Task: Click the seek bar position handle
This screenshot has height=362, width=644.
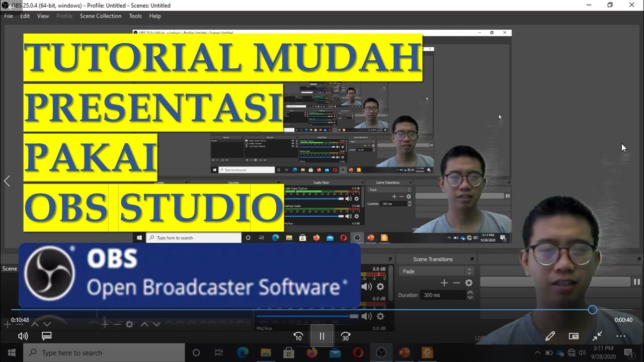Action: pyautogui.click(x=593, y=310)
